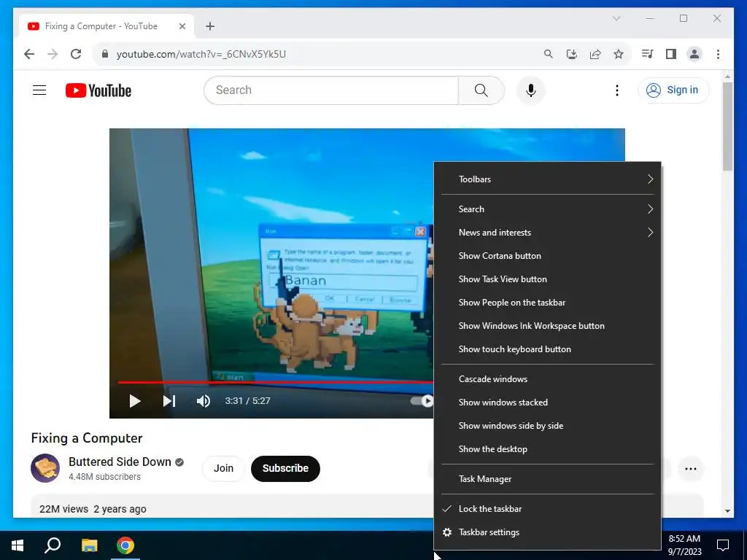The width and height of the screenshot is (747, 560).
Task: Mute the video volume
Action: (x=203, y=401)
